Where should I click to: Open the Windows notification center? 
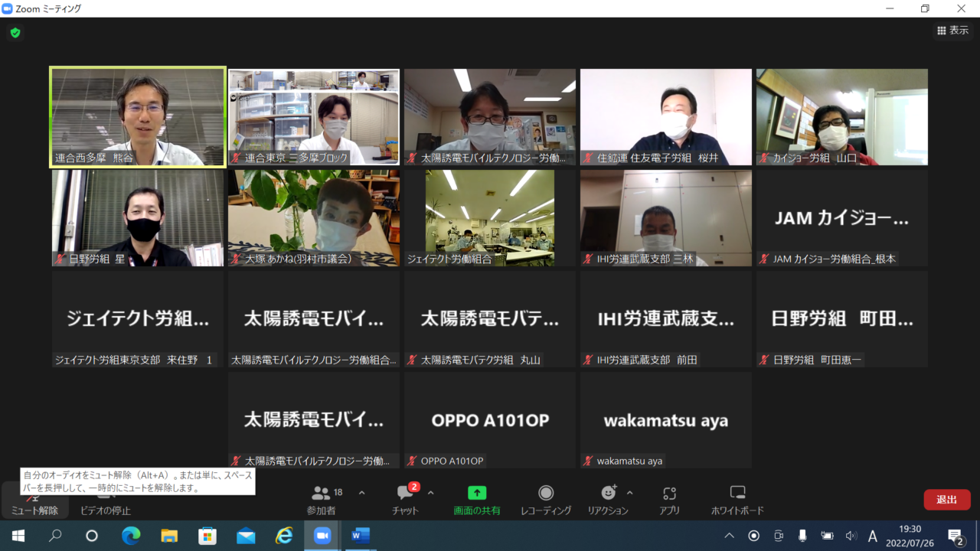pos(955,536)
